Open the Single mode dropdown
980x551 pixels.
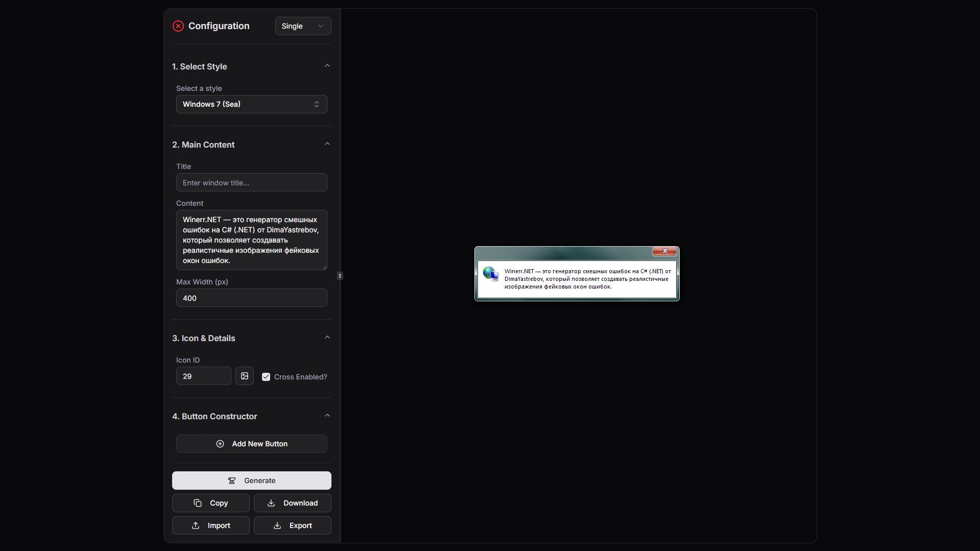tap(303, 26)
